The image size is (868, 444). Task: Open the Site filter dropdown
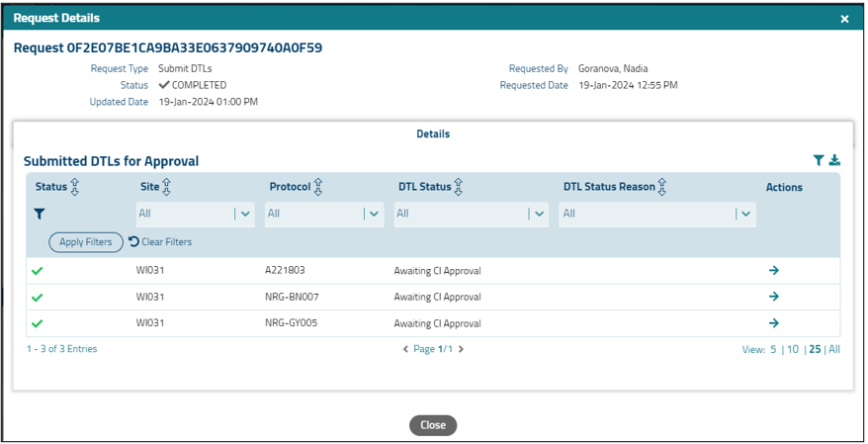click(x=196, y=214)
